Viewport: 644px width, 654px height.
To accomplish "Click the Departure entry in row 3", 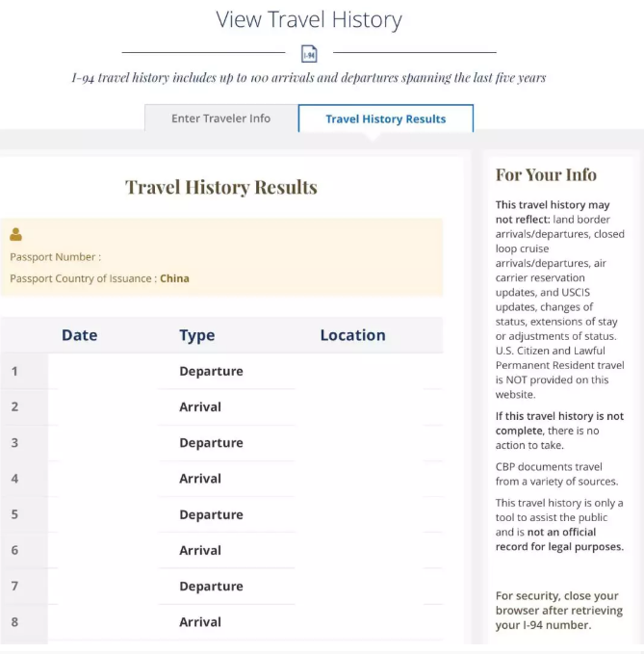I will click(211, 443).
